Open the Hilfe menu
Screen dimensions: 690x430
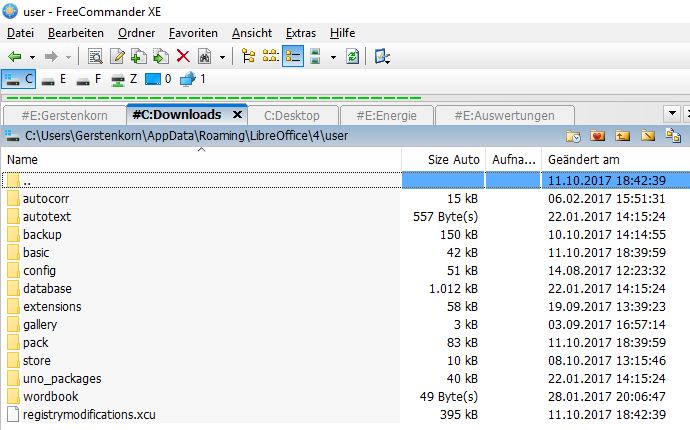coord(342,33)
